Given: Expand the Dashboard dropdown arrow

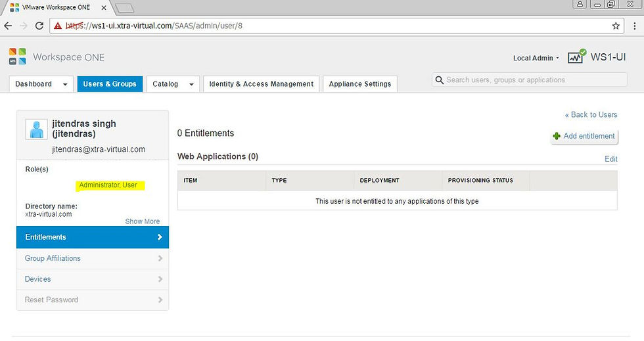Looking at the screenshot, I should coord(65,84).
